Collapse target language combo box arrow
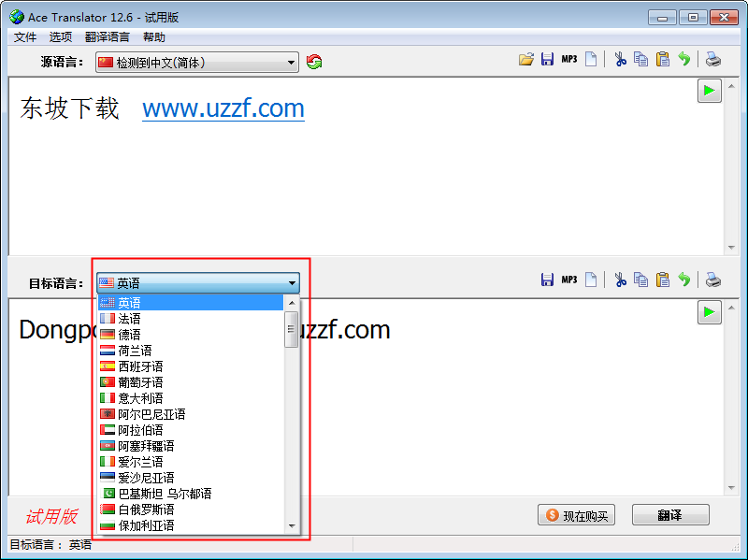Screen dimensions: 748x560 point(292,283)
